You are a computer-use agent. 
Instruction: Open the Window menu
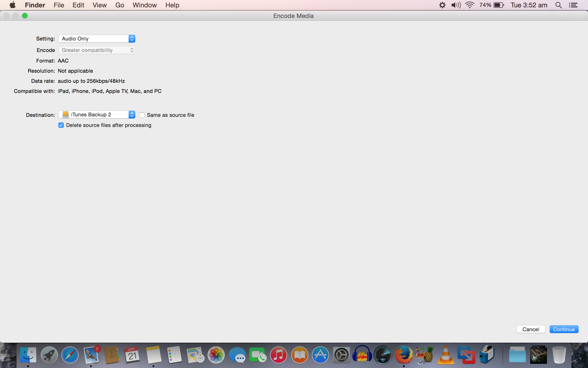click(144, 5)
